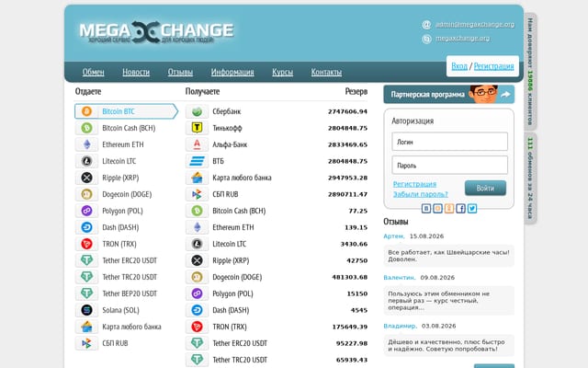
Task: Log in via VK social icon
Action: tap(426, 209)
